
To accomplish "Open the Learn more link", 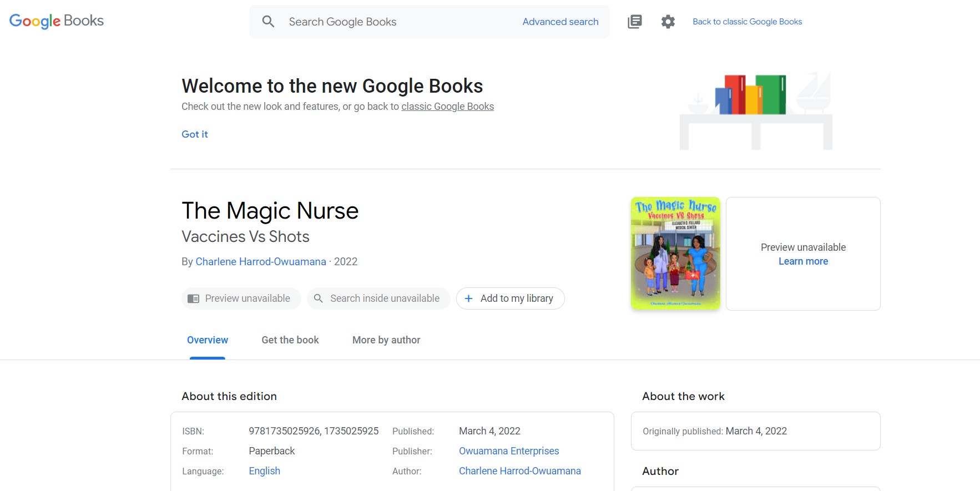I will pos(803,261).
